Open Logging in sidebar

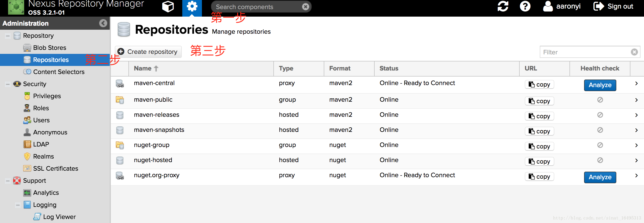point(45,205)
